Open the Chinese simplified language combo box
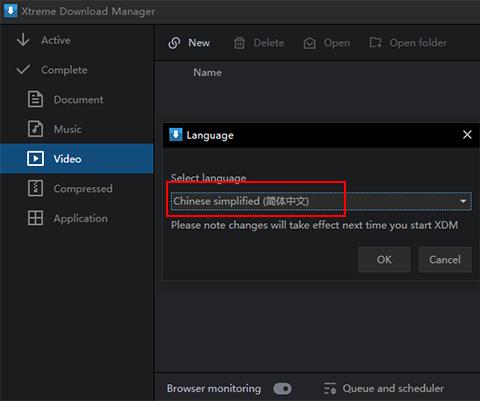This screenshot has width=480, height=401. pyautogui.click(x=321, y=201)
